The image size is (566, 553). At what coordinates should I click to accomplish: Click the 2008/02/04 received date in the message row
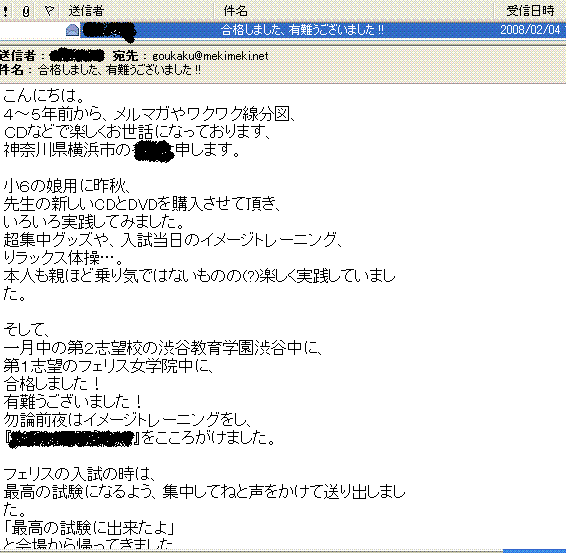point(530,30)
